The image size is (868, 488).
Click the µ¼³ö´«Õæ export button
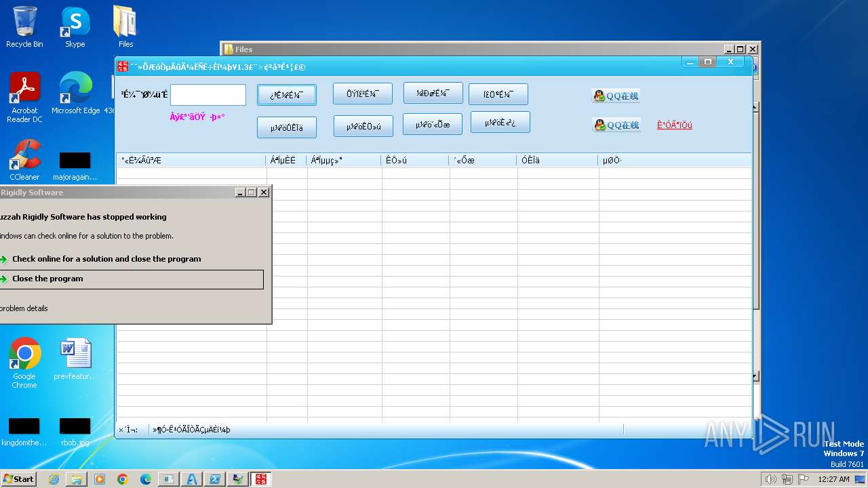[x=433, y=124]
